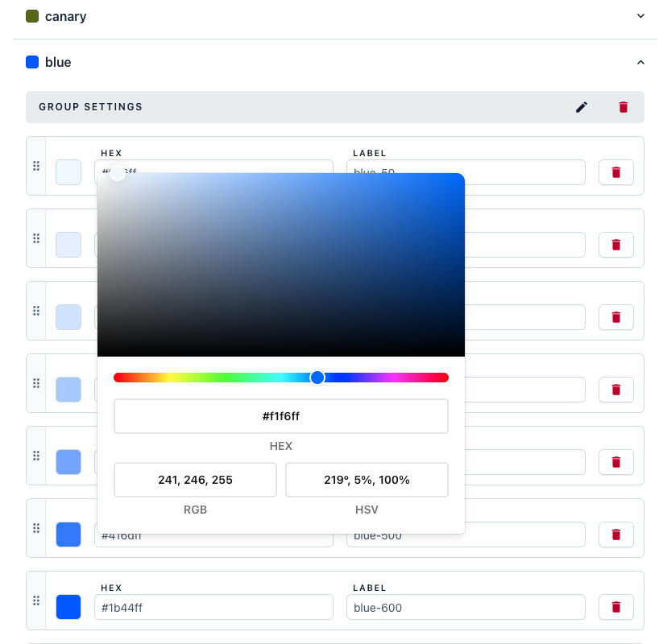
Task: Click the fourth row's light blue swatch
Action: point(68,390)
